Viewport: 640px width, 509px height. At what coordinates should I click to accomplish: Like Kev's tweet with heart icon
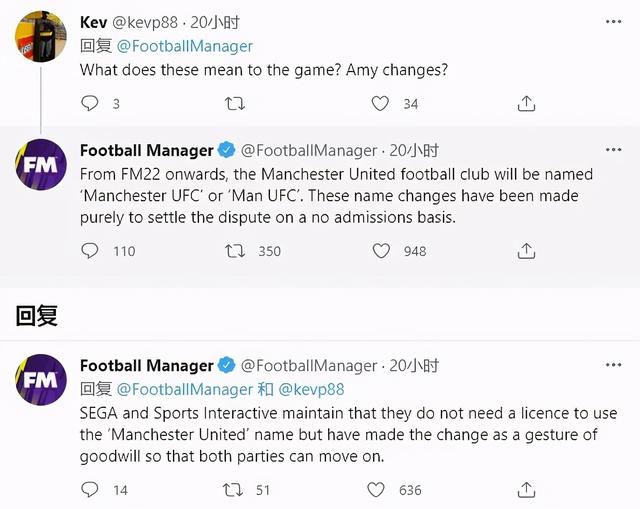[x=380, y=103]
